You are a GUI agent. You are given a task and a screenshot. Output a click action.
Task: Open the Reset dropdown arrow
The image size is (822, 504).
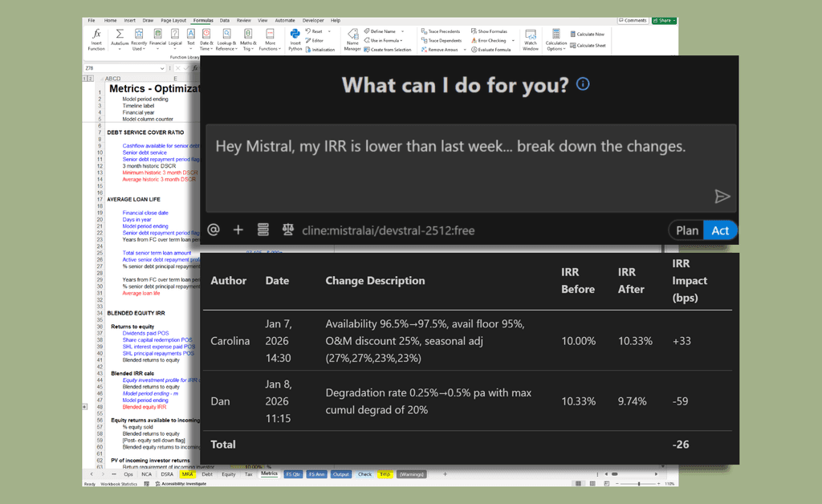coord(329,31)
